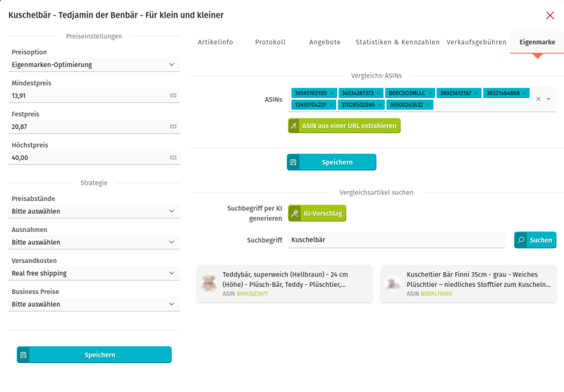Screen dimensions: 564x392
Task: Remove ASIN tag B00C5O3MLLC
Action: point(430,93)
